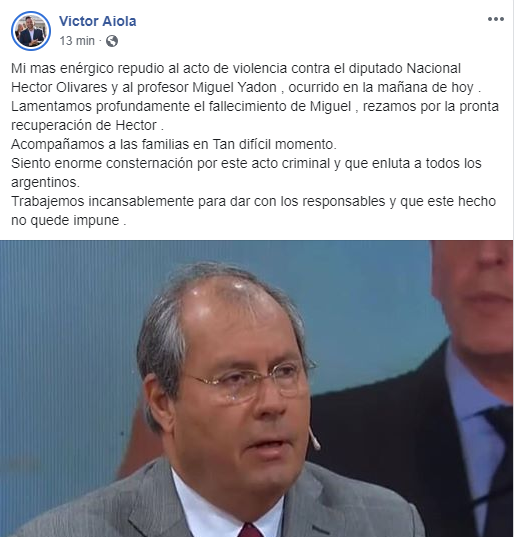
Task: Click the line starting 'Lamentamos profundamente'
Action: tap(255, 106)
